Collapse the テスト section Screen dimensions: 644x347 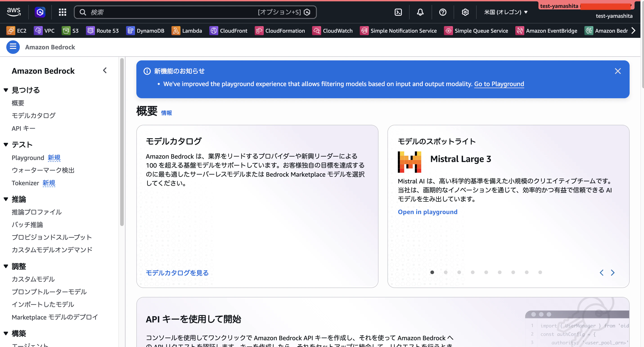point(6,144)
